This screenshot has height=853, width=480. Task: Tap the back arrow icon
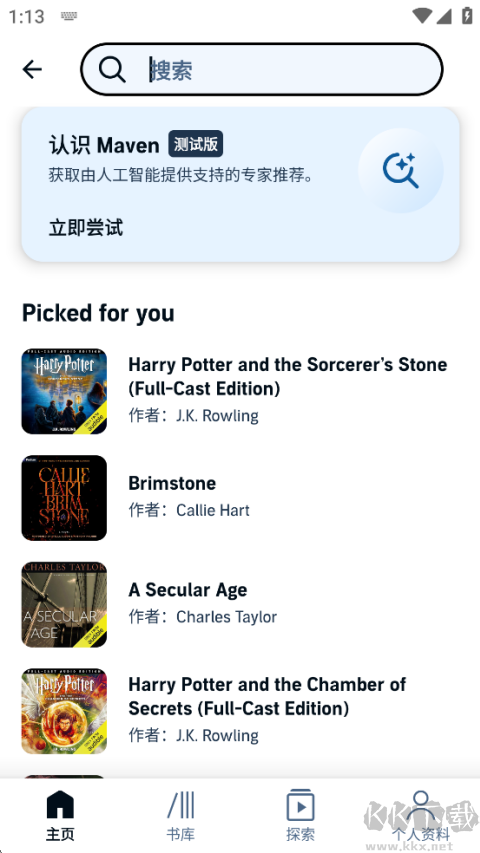pos(32,69)
